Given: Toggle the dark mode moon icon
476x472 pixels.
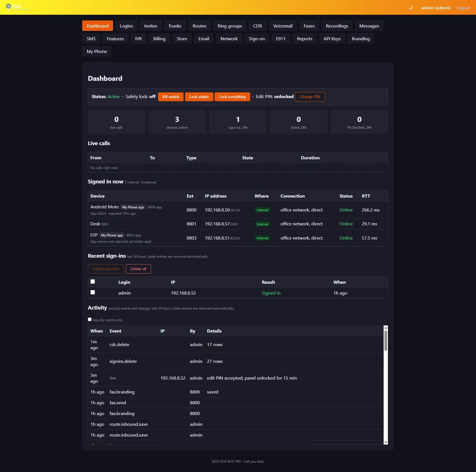Looking at the screenshot, I should pyautogui.click(x=410, y=8).
